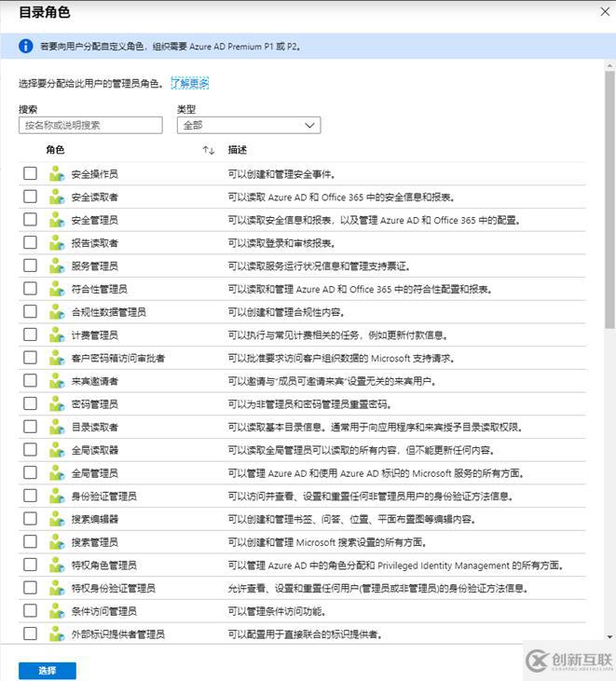Click the scrollbar up arrow
The height and width of the screenshot is (681, 616).
pyautogui.click(x=609, y=65)
